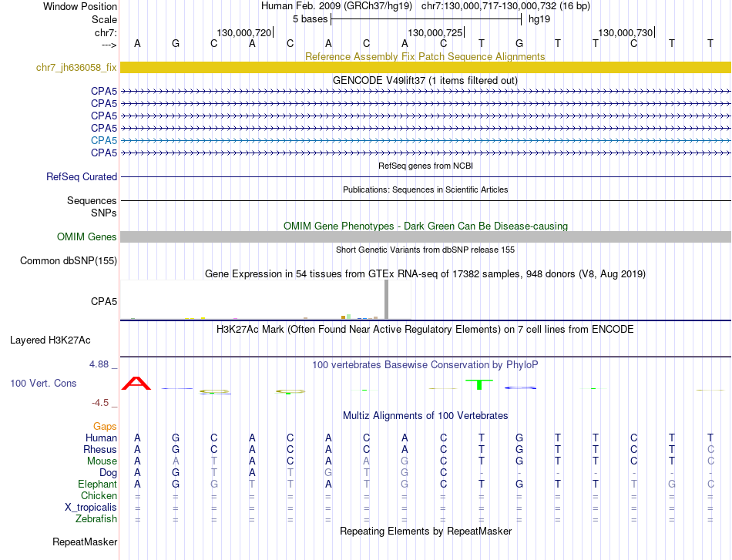Click the large red A conservation logo
The width and height of the screenshot is (732, 560).
[x=136, y=383]
